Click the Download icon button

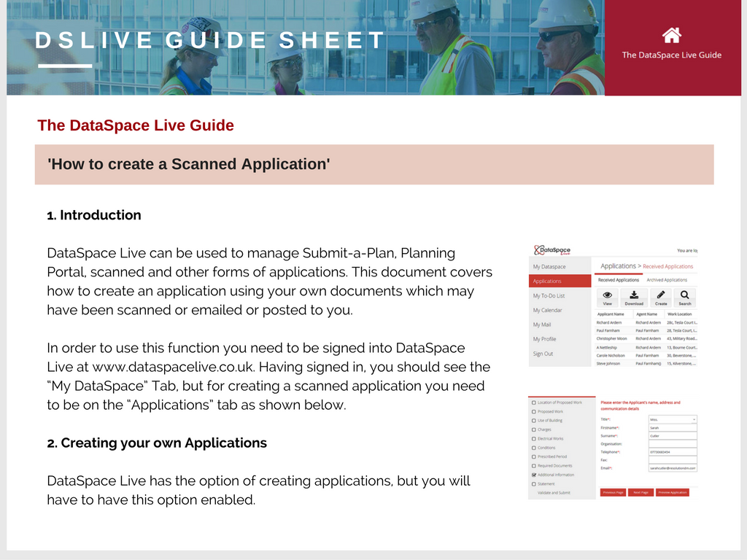[634, 297]
